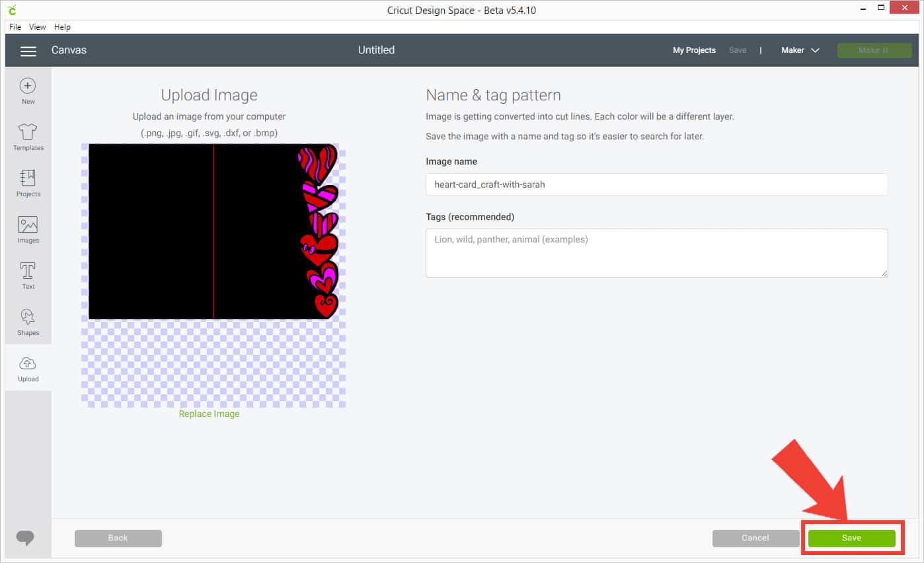Click Replace Image link

click(x=209, y=414)
